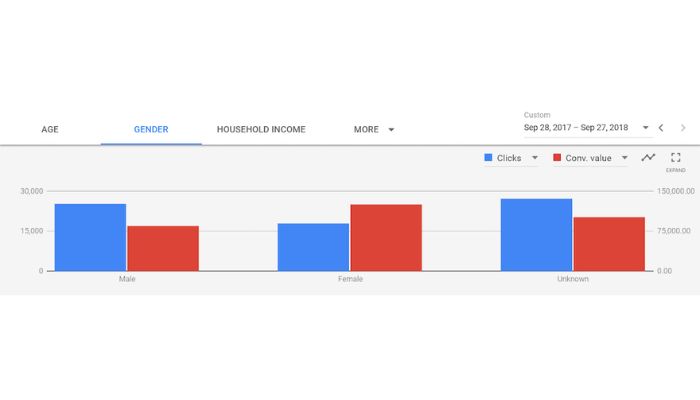
Task: Click the Male axis label
Action: (x=127, y=279)
